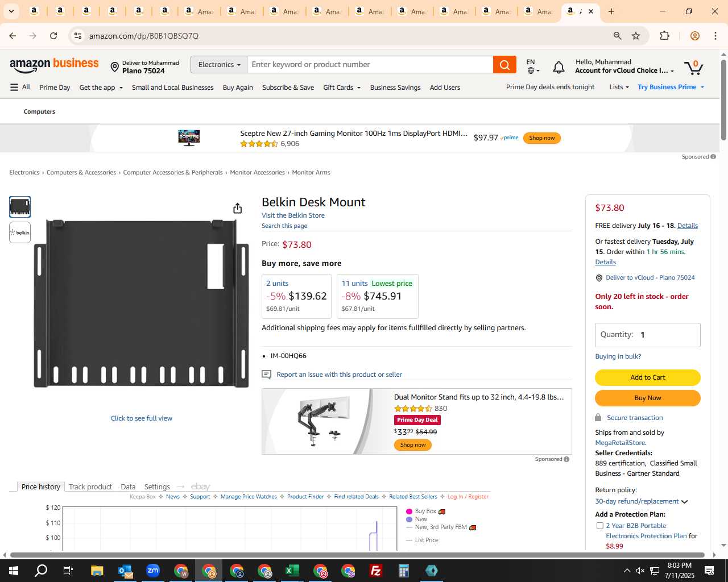
Task: Expand Get the app menu
Action: (101, 88)
